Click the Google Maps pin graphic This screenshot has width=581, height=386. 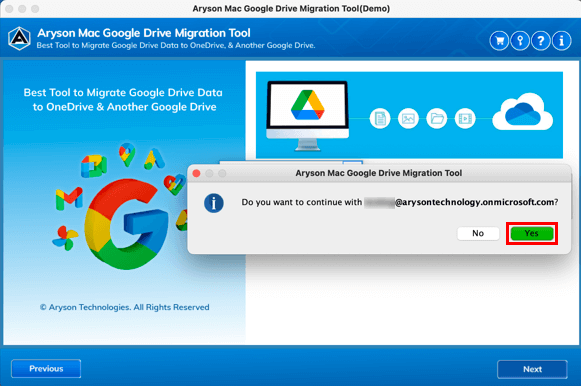(127, 154)
